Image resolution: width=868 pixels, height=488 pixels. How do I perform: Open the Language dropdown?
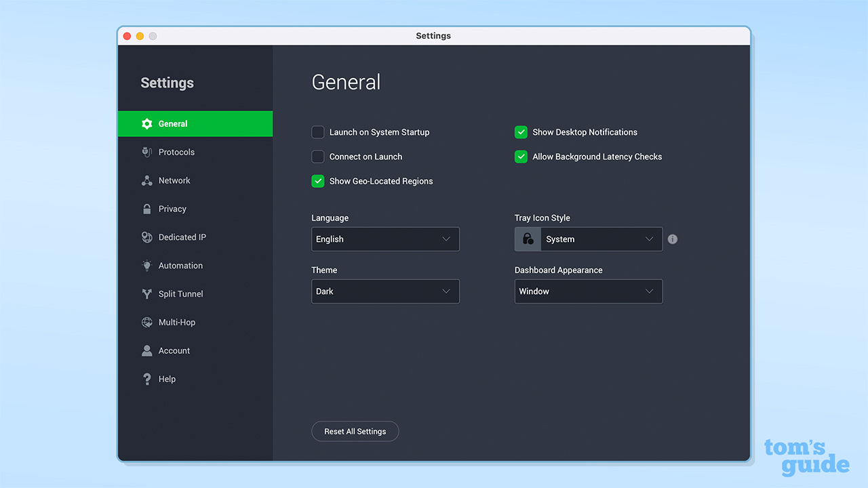[x=385, y=239]
